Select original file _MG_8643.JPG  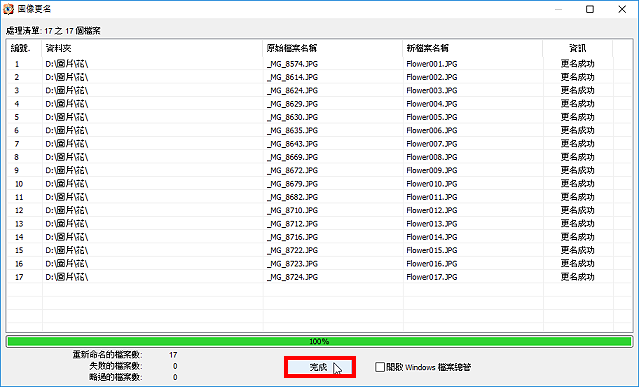[292, 144]
